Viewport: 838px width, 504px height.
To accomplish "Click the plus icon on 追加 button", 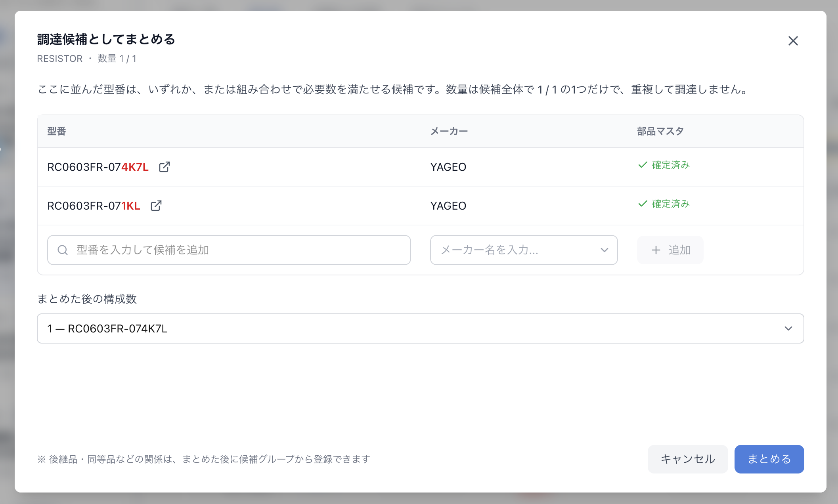I will [656, 250].
